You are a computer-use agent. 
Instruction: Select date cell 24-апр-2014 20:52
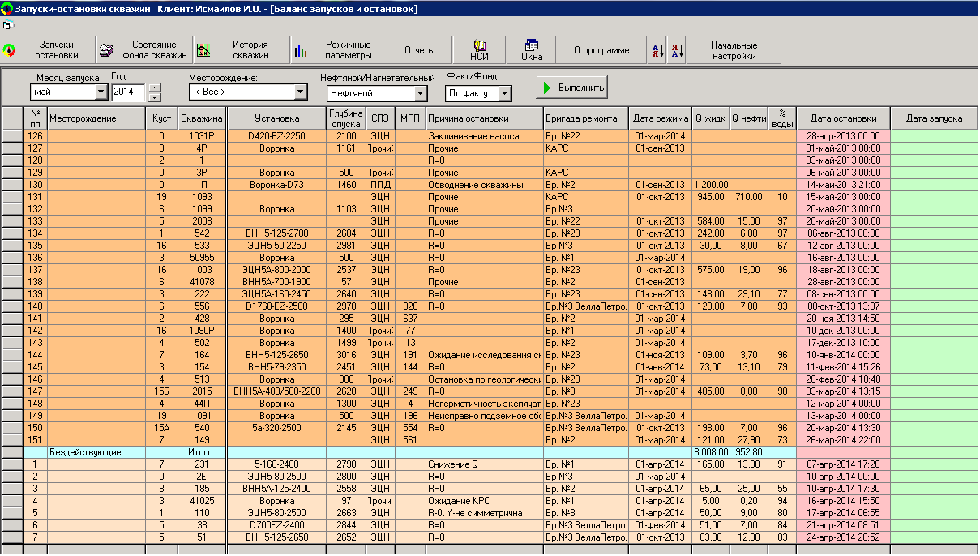[843, 537]
